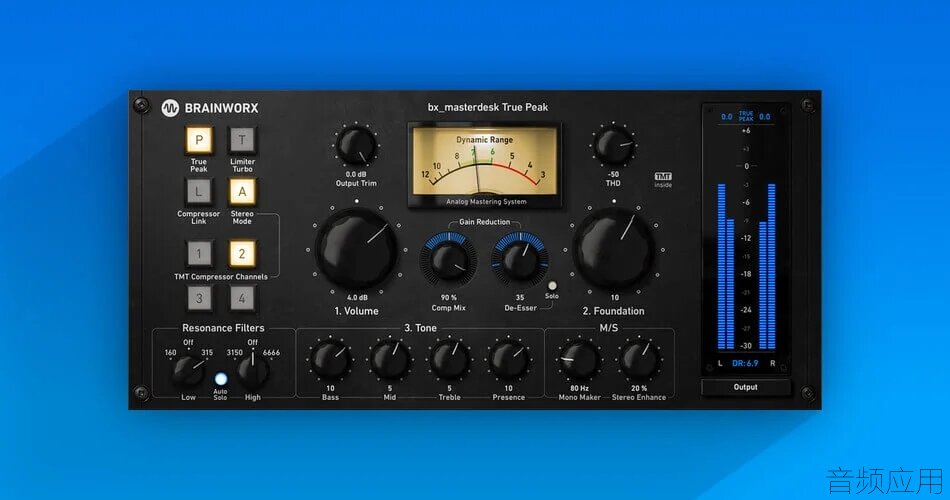Image resolution: width=950 pixels, height=500 pixels.
Task: Click the 6666 High filter frequency label
Action: (271, 352)
